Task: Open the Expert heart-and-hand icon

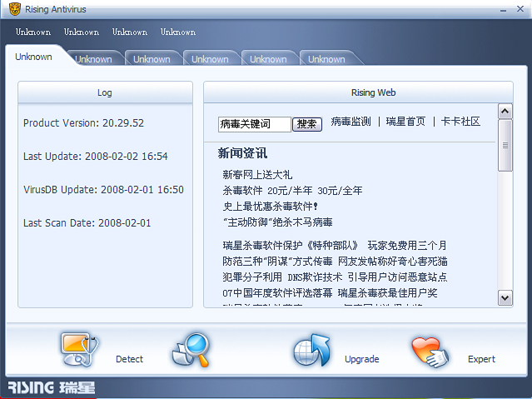Action: [430, 352]
